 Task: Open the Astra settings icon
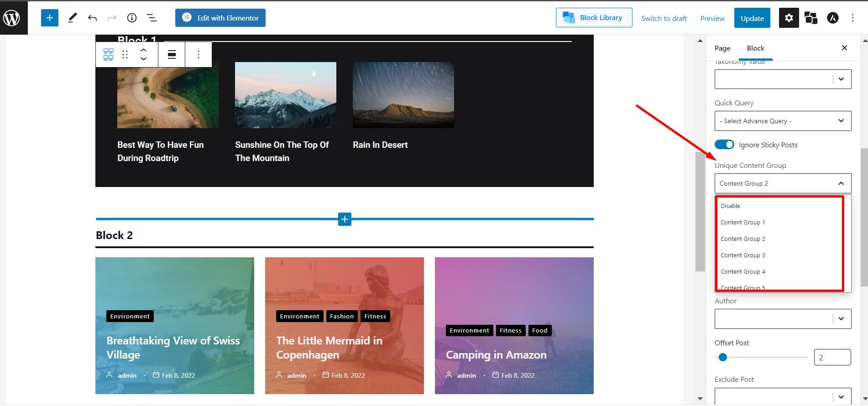point(833,18)
